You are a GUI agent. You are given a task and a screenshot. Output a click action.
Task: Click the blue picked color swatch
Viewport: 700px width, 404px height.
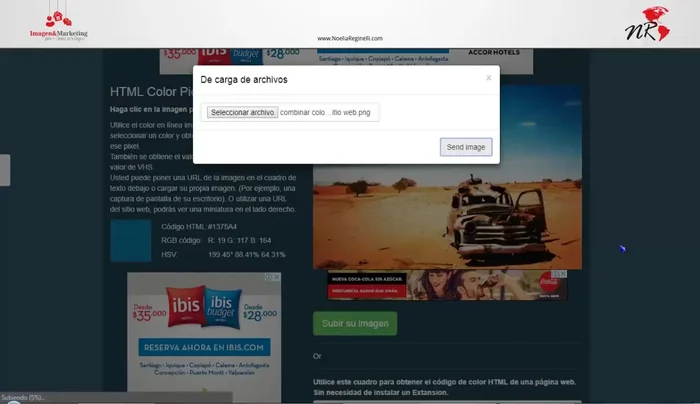130,240
